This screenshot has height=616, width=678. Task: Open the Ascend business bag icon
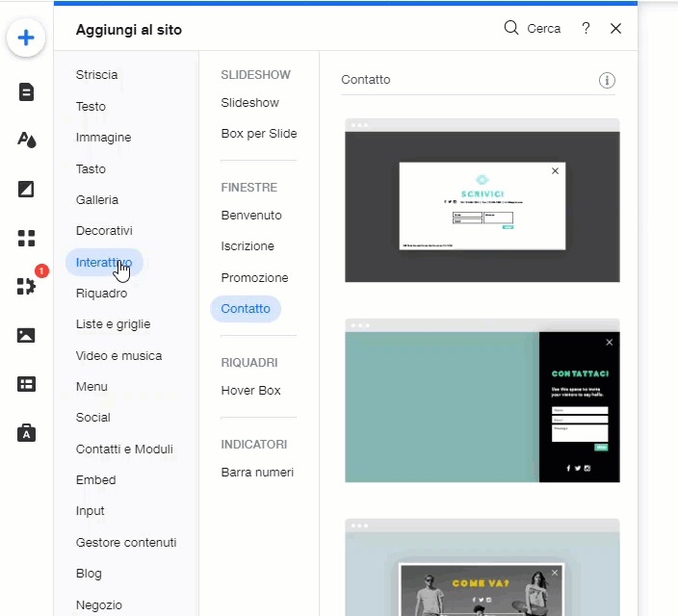pos(26,433)
